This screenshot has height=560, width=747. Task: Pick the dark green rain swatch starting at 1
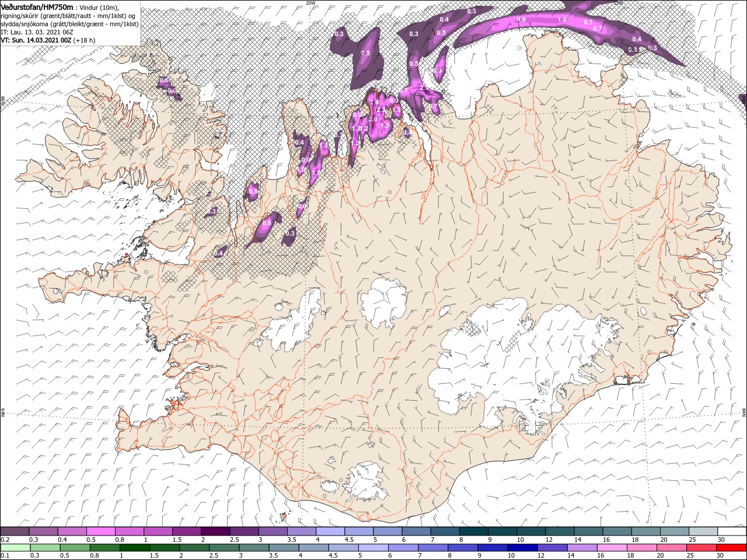[x=135, y=548]
